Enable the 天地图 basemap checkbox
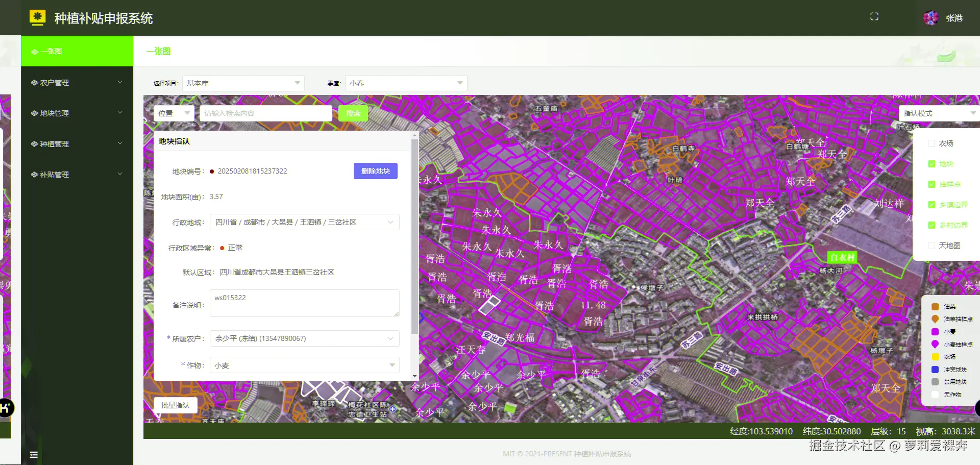Screen dimensions: 980x465 pyautogui.click(x=932, y=246)
